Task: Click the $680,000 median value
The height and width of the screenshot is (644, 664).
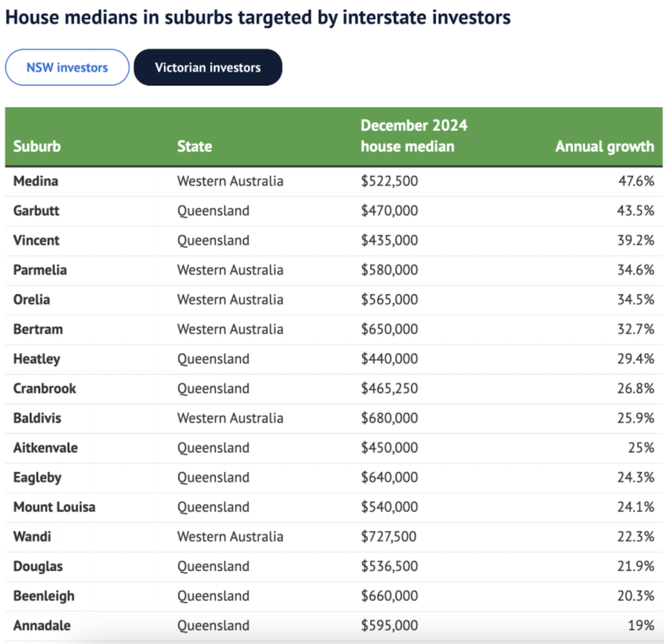Action: [389, 418]
